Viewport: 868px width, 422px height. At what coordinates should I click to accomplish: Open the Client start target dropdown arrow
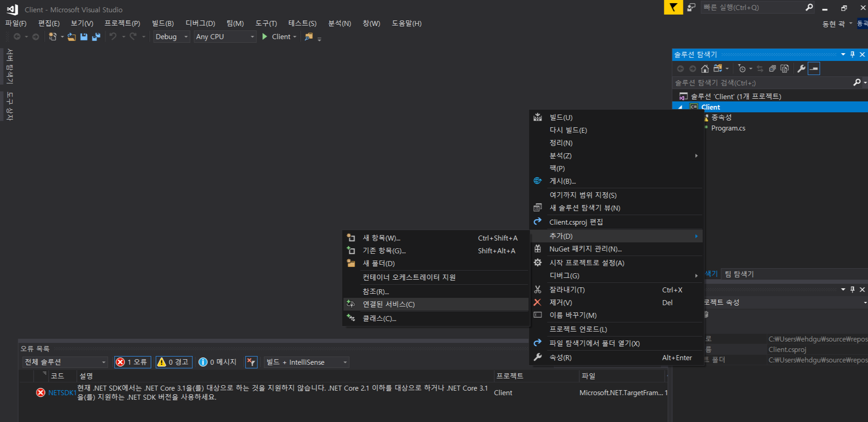tap(295, 37)
